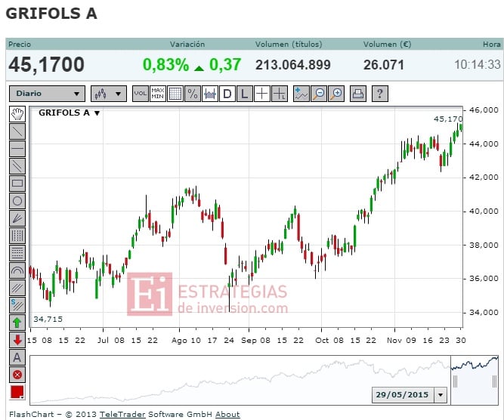Select the rectangle drawing tool

click(x=17, y=183)
